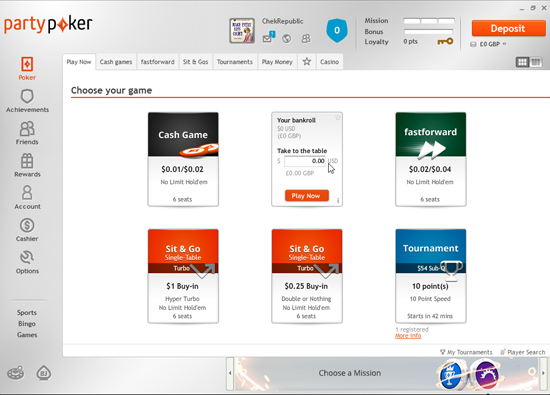Open the Cashier dollar icon
Viewport: 550px width, 395px height.
[27, 225]
